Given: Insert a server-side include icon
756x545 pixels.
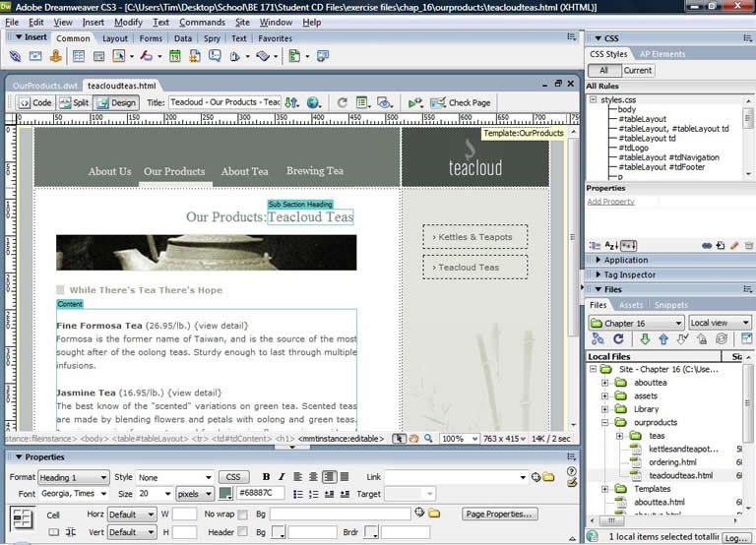Looking at the screenshot, I should tap(195, 56).
